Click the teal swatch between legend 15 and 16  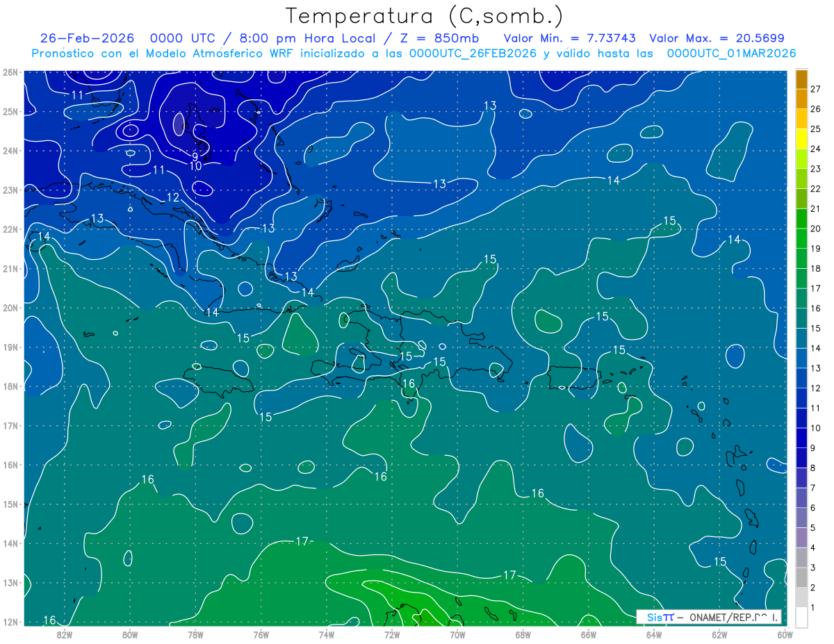[x=801, y=318]
